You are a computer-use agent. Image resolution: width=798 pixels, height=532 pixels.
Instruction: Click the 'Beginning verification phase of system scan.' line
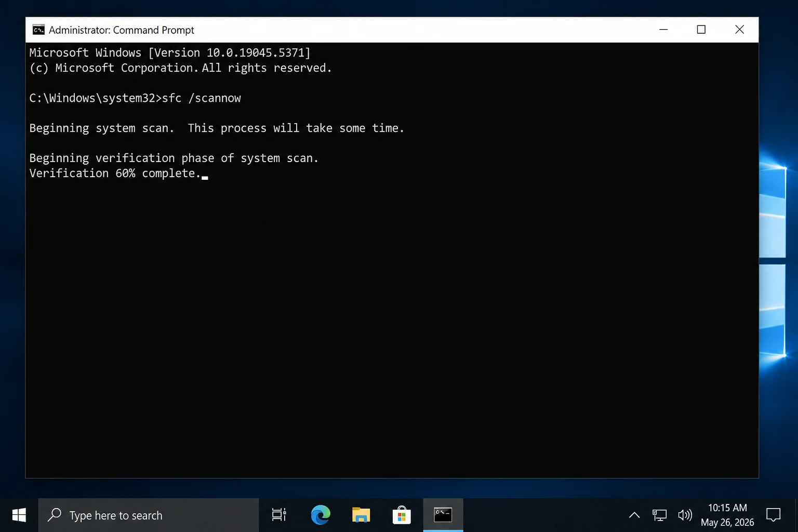point(174,158)
